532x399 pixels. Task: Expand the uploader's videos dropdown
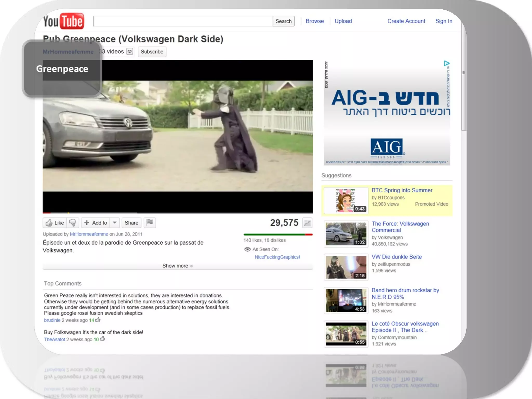[x=129, y=51]
